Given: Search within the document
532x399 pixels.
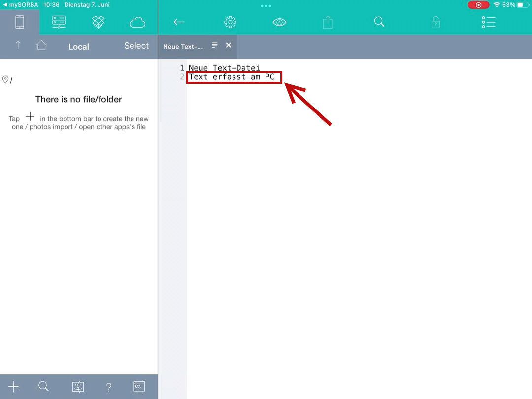Looking at the screenshot, I should coord(379,22).
